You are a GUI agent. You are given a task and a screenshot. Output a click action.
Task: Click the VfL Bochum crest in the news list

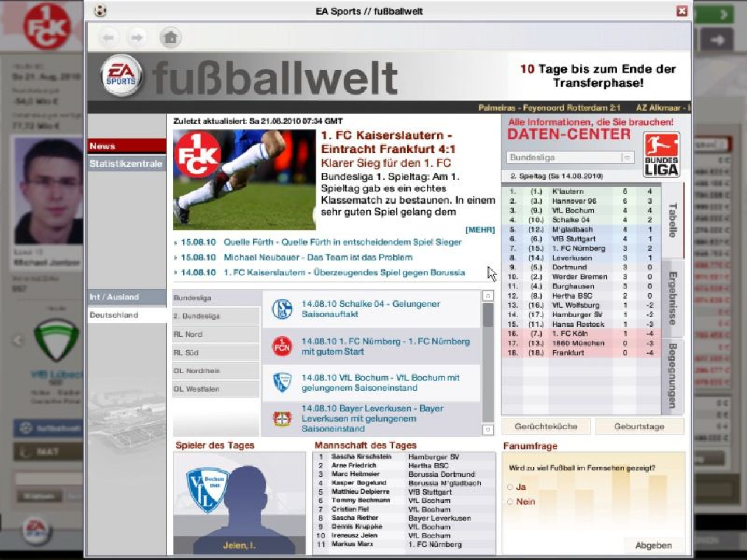[x=282, y=383]
